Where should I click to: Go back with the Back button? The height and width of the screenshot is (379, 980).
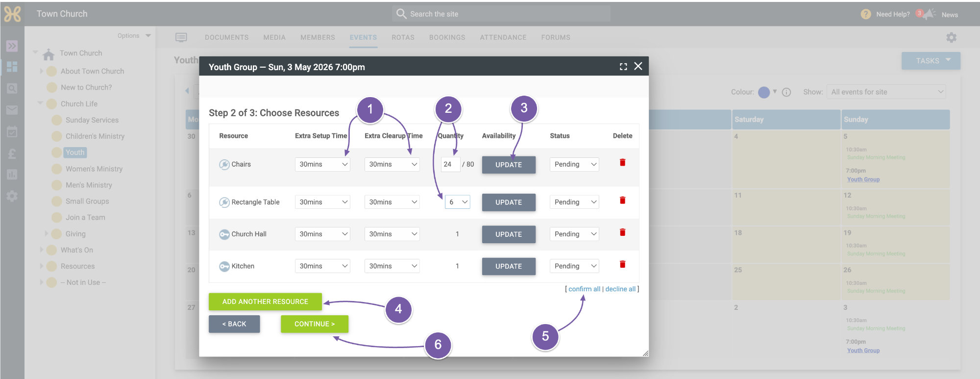pyautogui.click(x=234, y=324)
